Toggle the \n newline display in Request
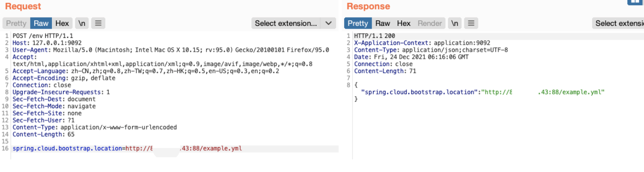644x172 pixels. point(82,23)
